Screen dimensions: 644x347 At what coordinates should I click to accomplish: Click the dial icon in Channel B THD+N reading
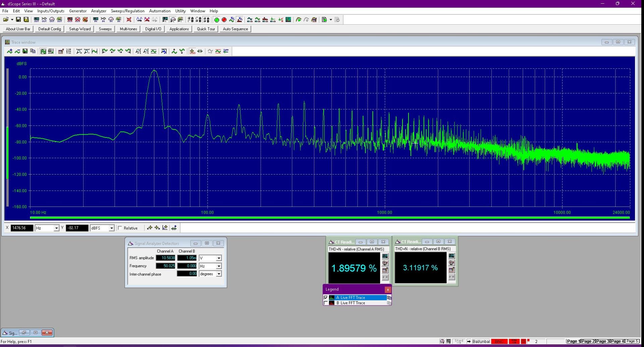pos(451,263)
